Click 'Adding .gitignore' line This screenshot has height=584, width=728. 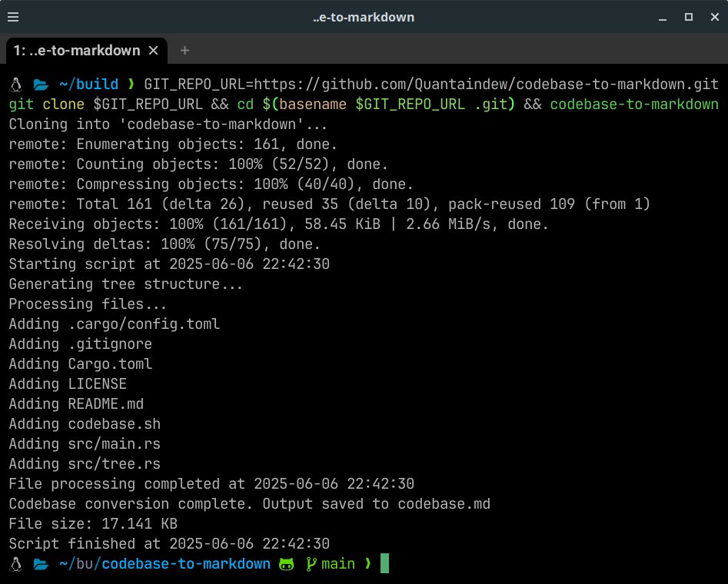point(80,343)
